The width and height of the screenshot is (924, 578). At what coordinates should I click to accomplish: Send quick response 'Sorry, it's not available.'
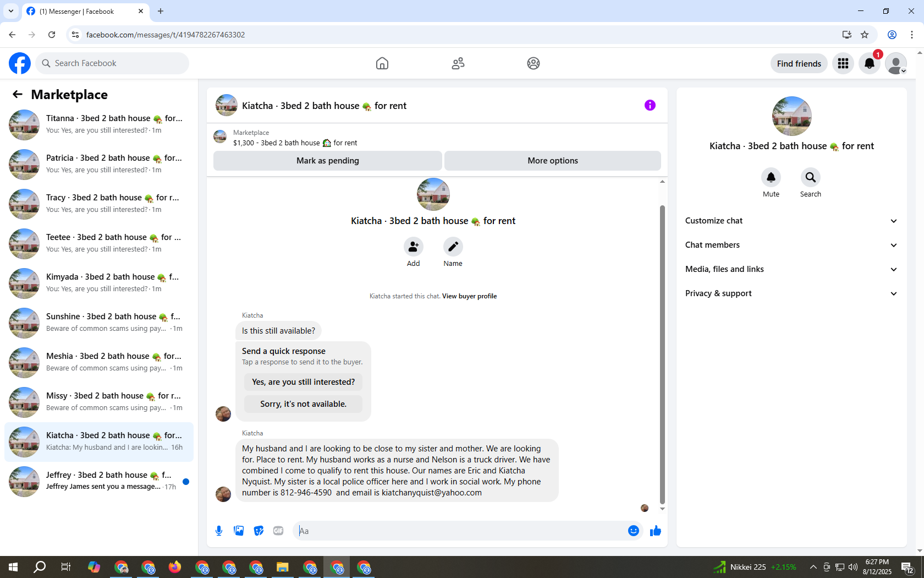click(304, 404)
